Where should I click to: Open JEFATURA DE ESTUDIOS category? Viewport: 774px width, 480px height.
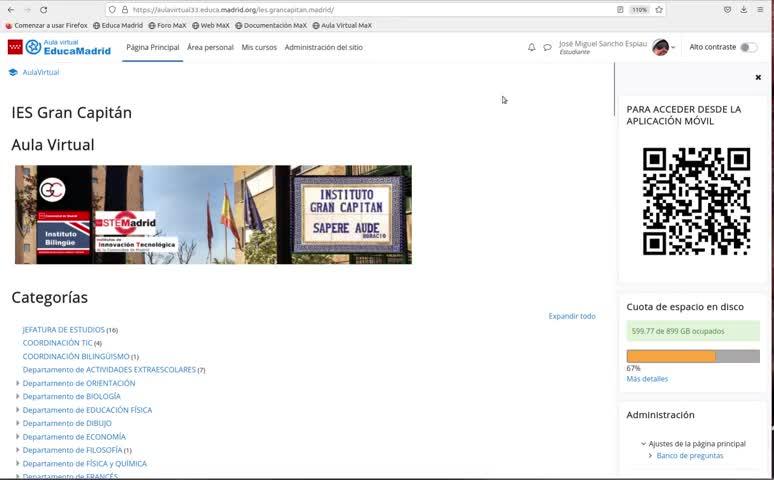[64, 329]
